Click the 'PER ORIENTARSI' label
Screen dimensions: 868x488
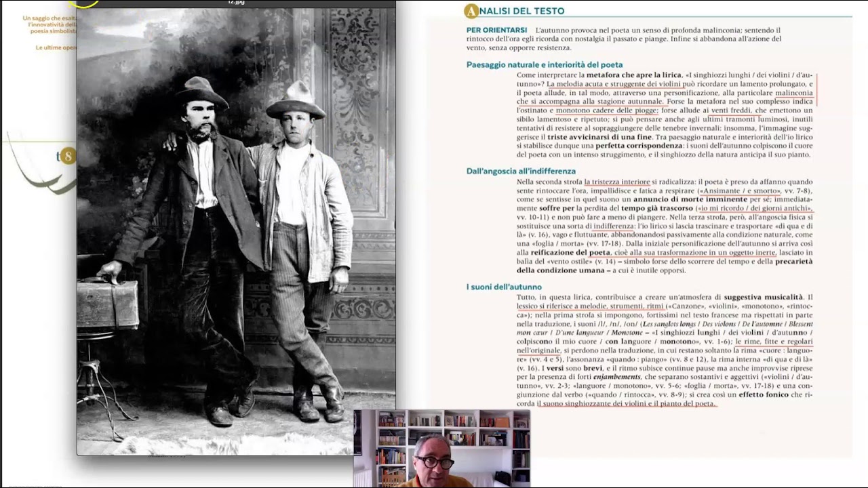[496, 30]
